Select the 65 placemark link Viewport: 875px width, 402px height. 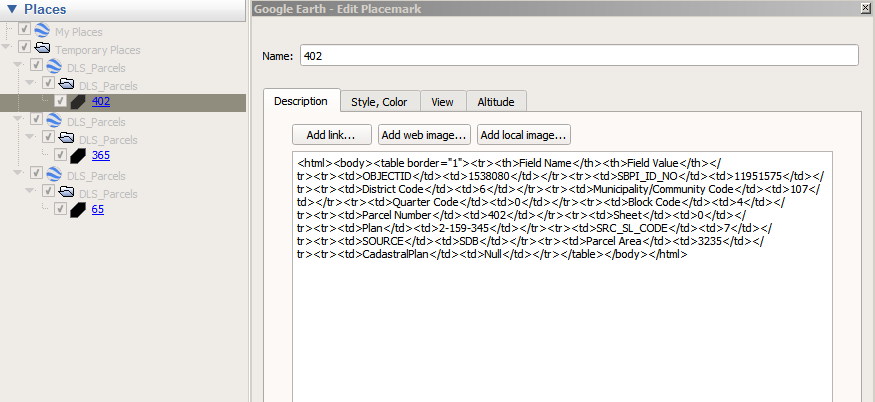(x=97, y=209)
